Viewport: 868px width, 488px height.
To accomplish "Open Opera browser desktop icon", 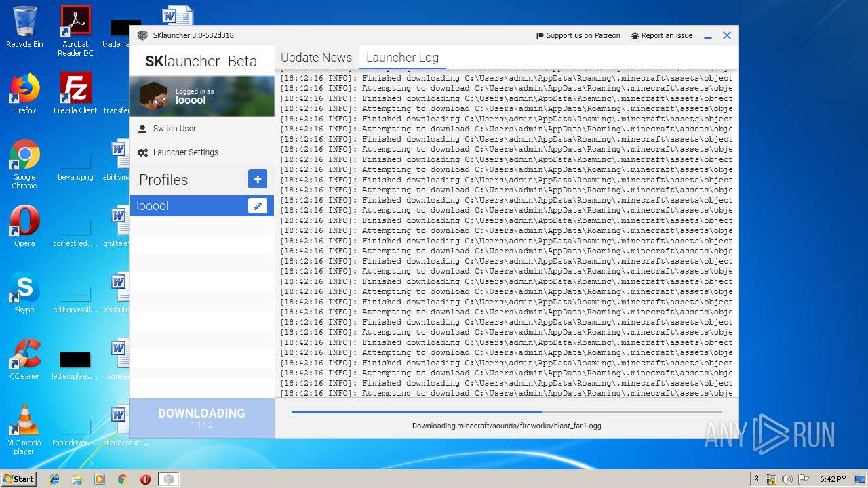I will point(24,226).
